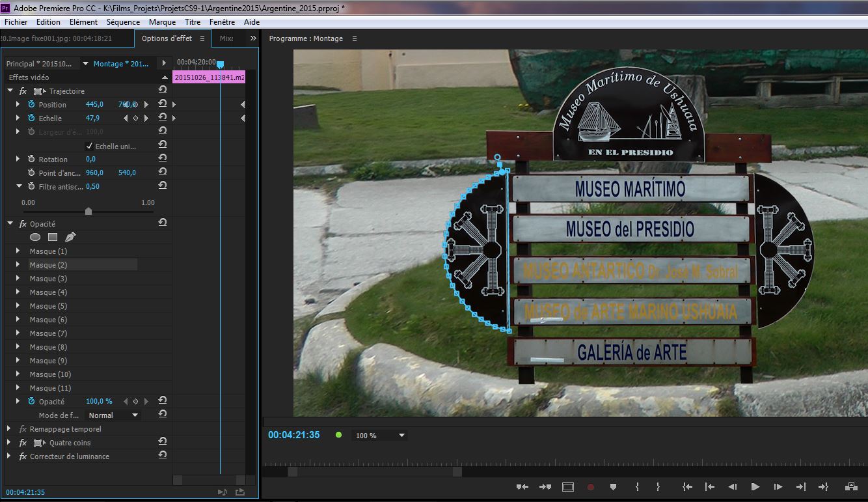
Task: Show overflow panel tabs chevron
Action: tap(253, 38)
